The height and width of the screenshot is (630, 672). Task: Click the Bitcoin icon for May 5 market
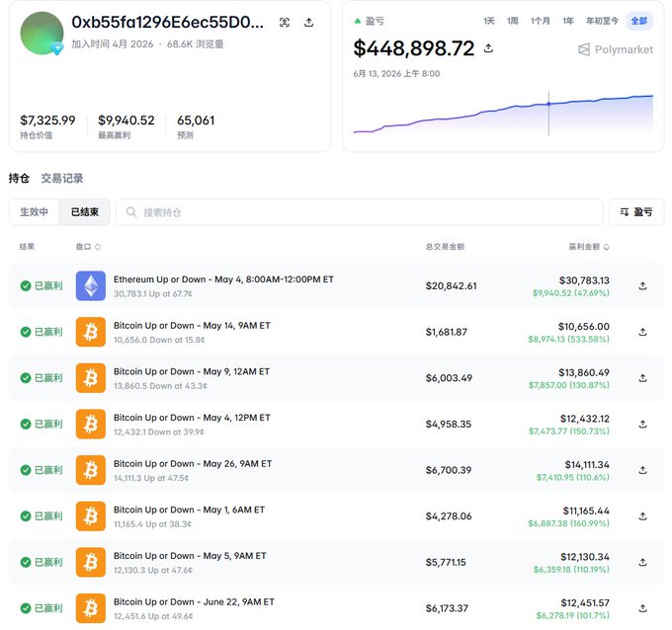[91, 562]
